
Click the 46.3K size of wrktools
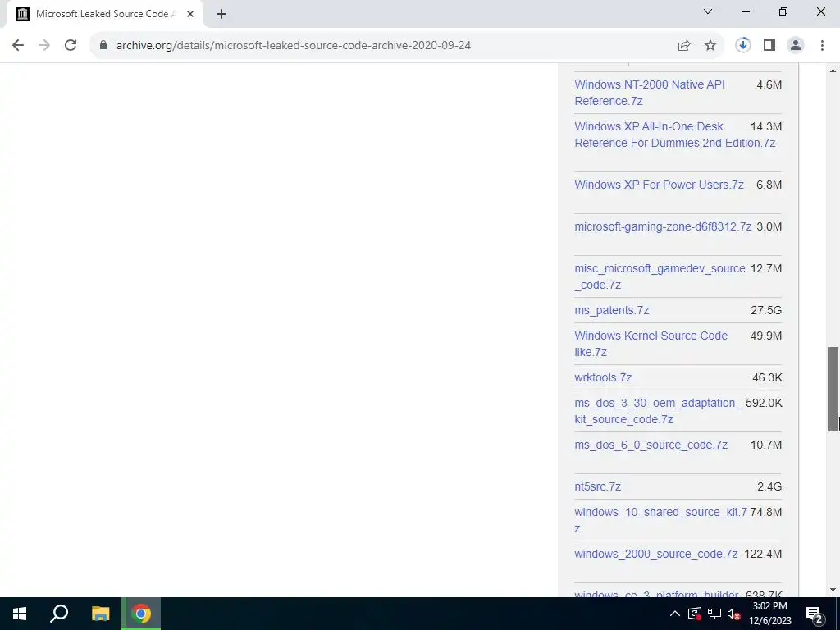pos(767,377)
